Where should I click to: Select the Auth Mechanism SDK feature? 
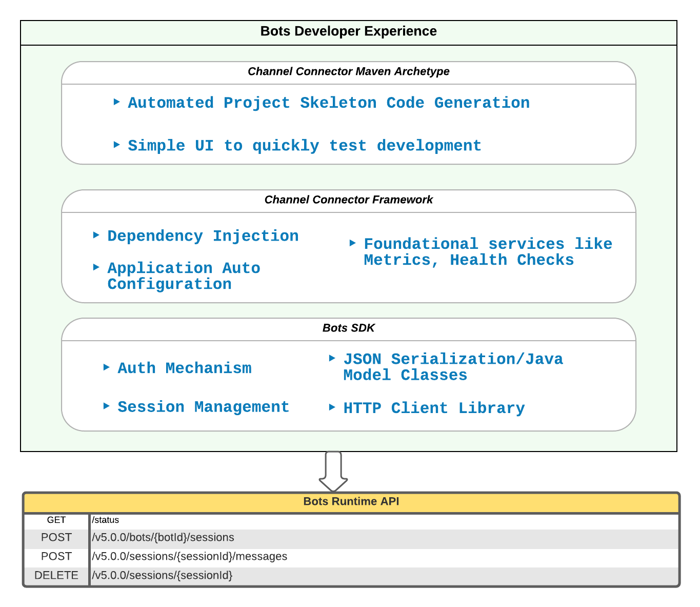pos(185,368)
